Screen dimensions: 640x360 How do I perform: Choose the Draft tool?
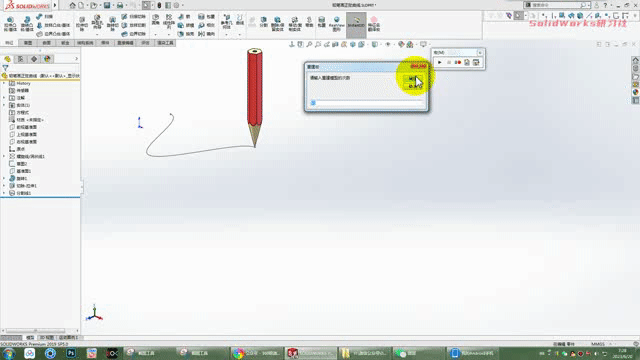tap(186, 25)
